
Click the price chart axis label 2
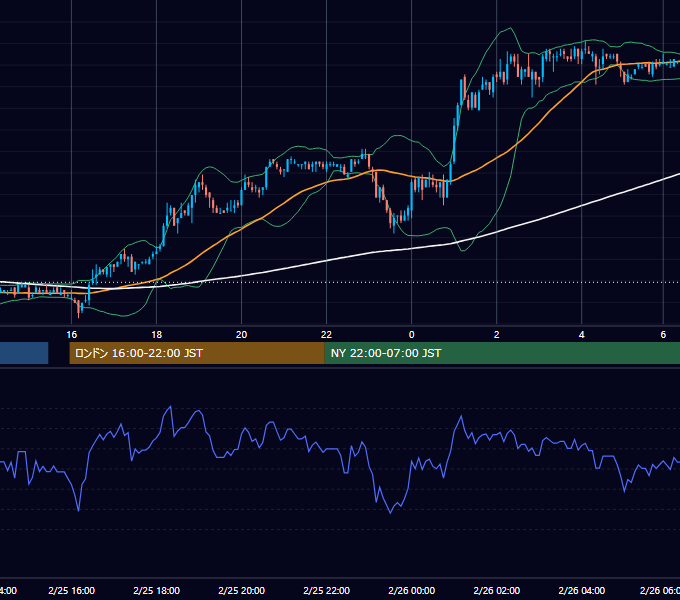(497, 335)
